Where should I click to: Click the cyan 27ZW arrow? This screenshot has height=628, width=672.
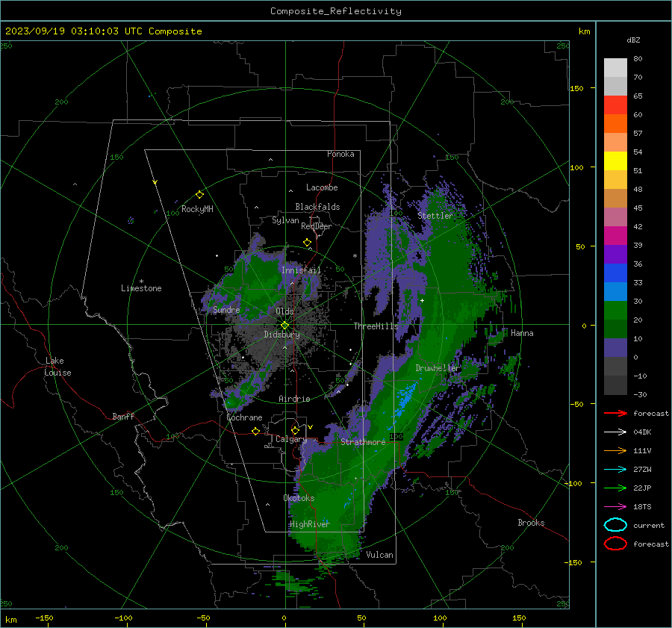(615, 470)
